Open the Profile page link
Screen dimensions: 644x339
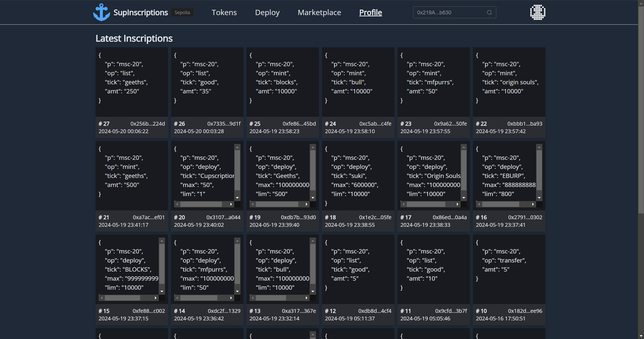click(x=370, y=13)
